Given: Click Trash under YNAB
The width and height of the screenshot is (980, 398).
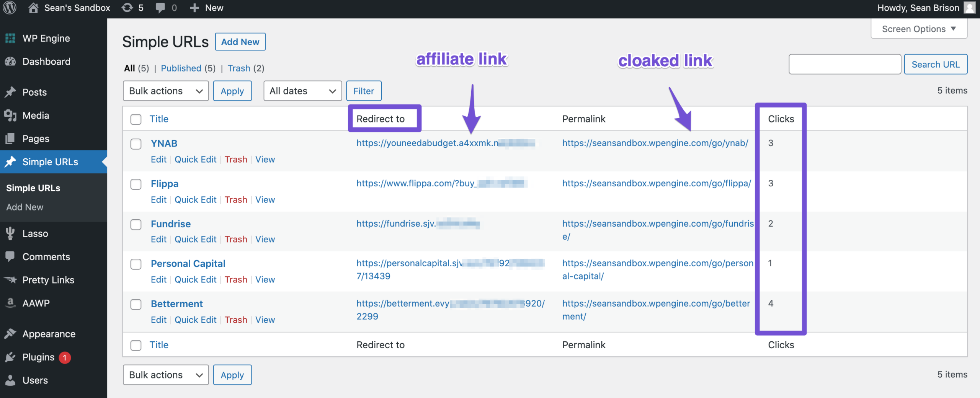Looking at the screenshot, I should pos(236,159).
